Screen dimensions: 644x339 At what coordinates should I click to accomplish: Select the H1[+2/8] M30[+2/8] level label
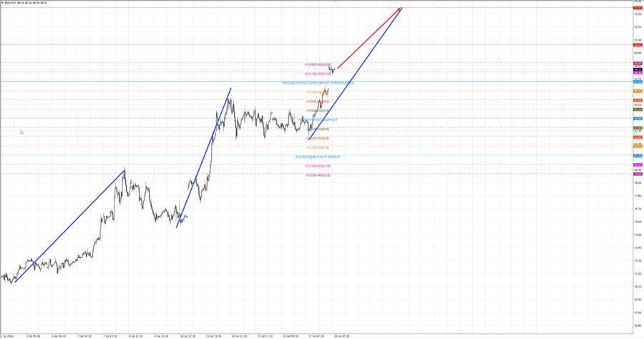318,64
